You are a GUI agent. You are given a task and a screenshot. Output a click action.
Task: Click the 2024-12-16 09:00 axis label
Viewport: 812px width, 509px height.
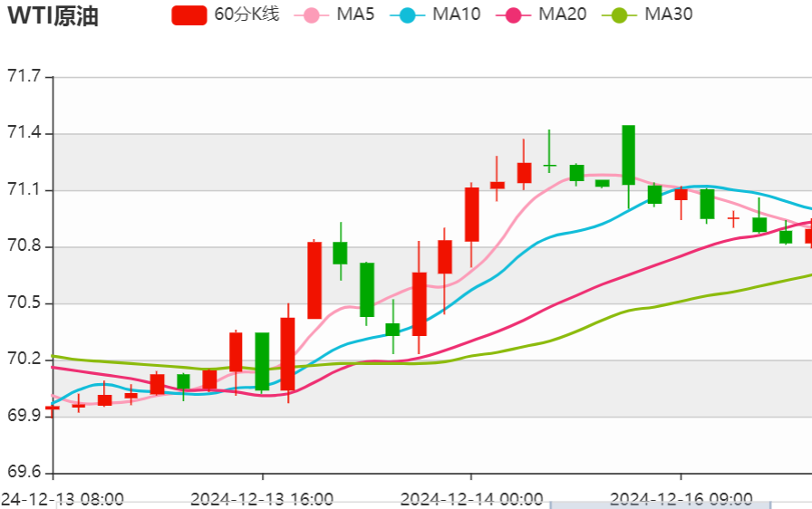click(681, 500)
